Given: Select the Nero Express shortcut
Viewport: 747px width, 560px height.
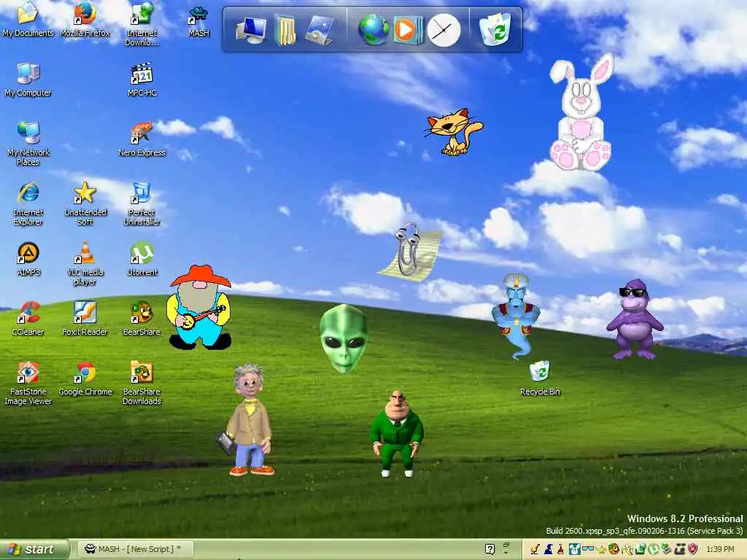Looking at the screenshot, I should [x=142, y=139].
